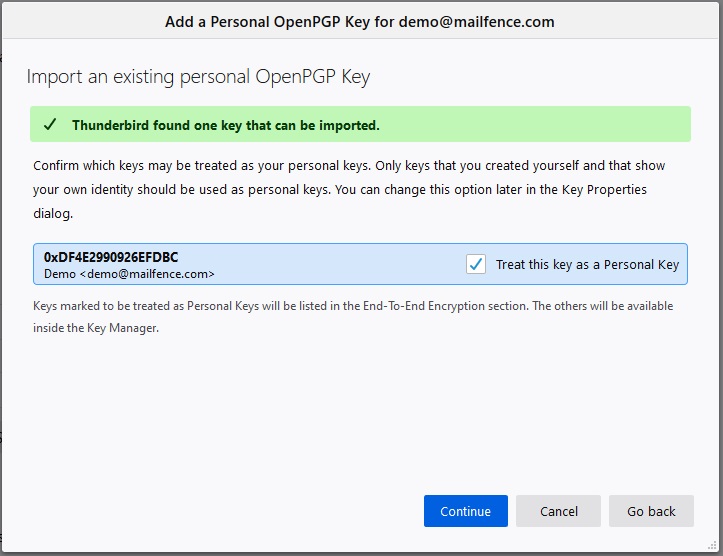Image resolution: width=723 pixels, height=556 pixels.
Task: Click the 'End-To-End Encryption' phrase in footnote
Action: pos(444,306)
